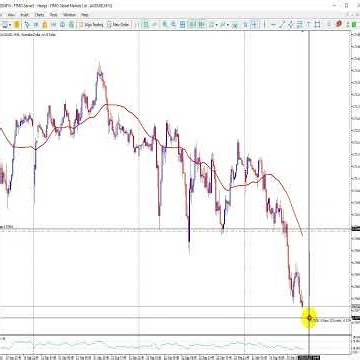This screenshot has height=360, width=360.
Task: Tile chart windows using grid icon
Action: point(182,25)
